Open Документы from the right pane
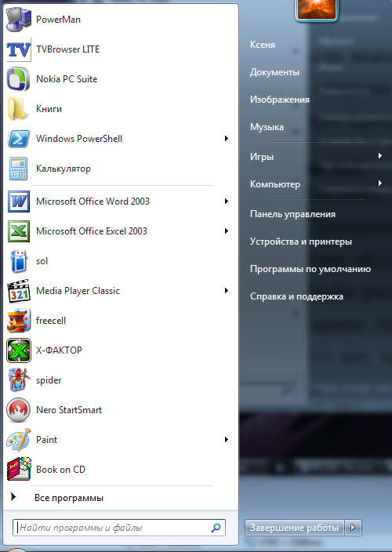 (x=275, y=72)
